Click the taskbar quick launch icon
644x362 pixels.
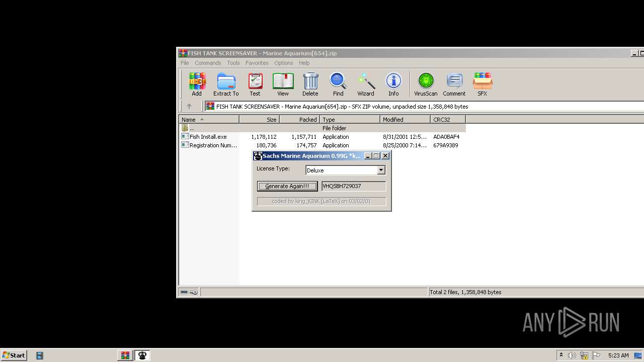coord(40,355)
